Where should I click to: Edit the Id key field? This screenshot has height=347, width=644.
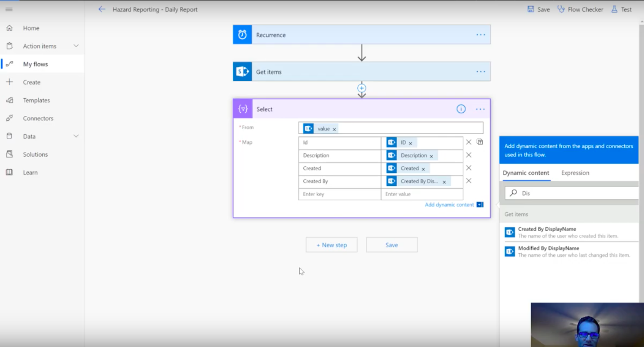(x=339, y=143)
